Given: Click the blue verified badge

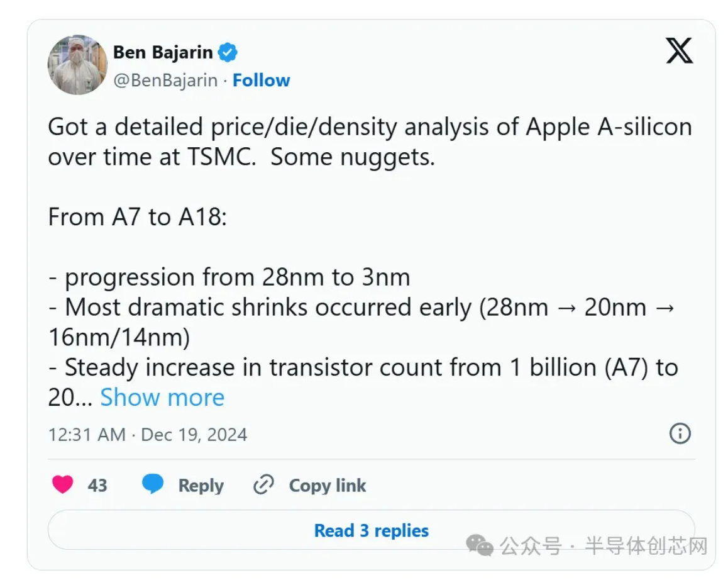Looking at the screenshot, I should (x=228, y=53).
